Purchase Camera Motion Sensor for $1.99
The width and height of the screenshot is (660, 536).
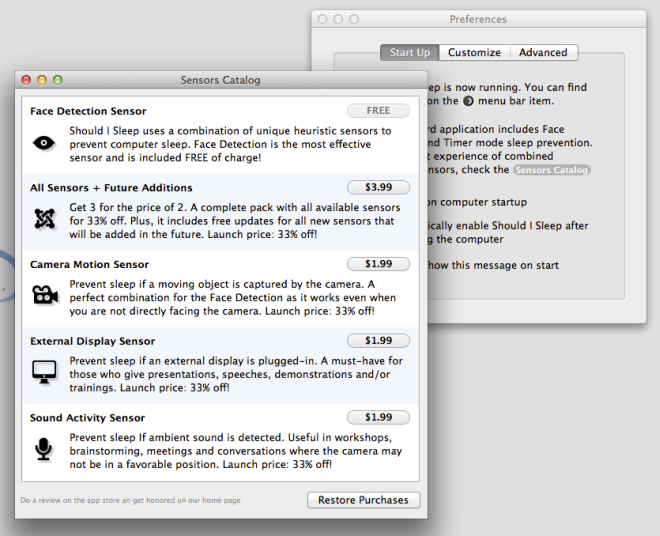tap(378, 264)
